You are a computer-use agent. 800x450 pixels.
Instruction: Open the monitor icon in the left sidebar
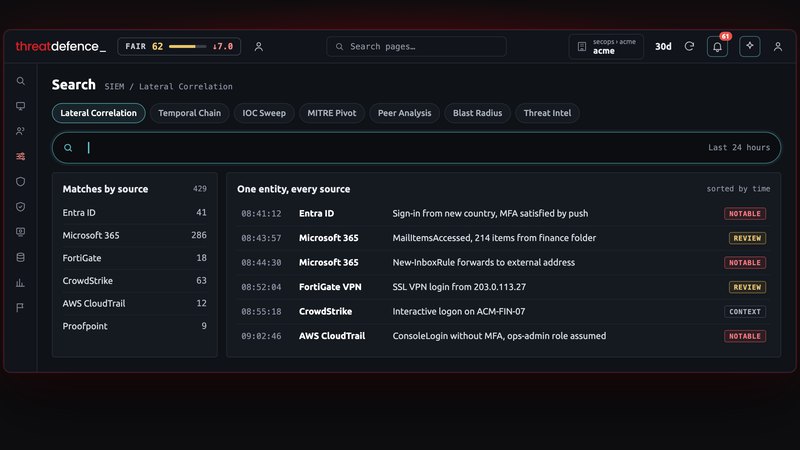pos(20,106)
